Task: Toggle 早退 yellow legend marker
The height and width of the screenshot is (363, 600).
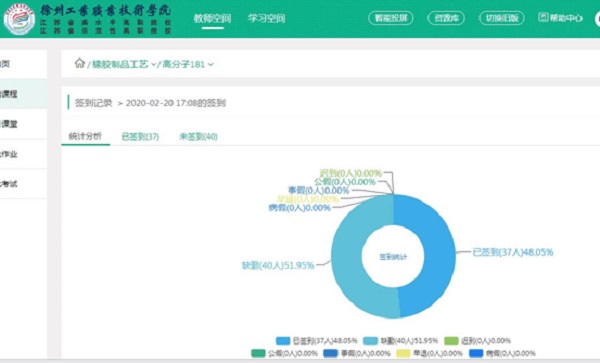Action: click(403, 353)
